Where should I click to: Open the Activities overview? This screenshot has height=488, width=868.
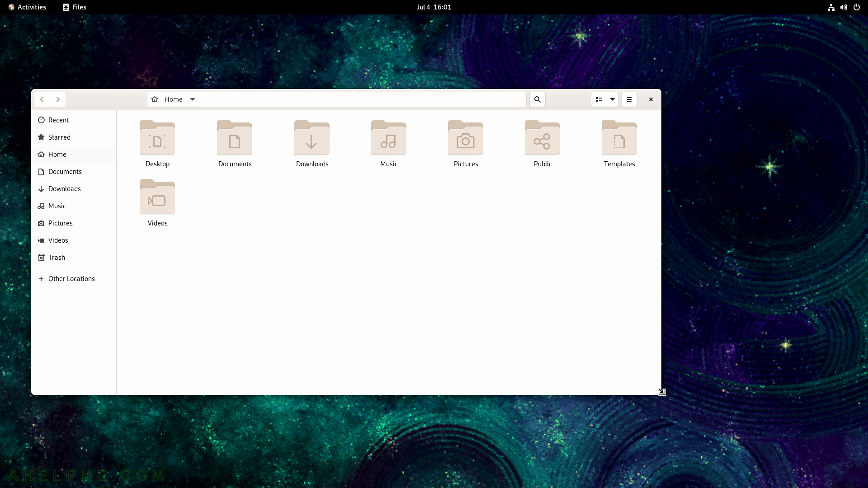coord(27,7)
